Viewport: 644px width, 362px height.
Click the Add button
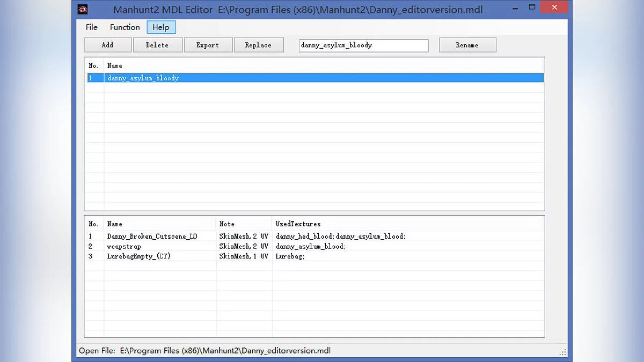tap(108, 45)
